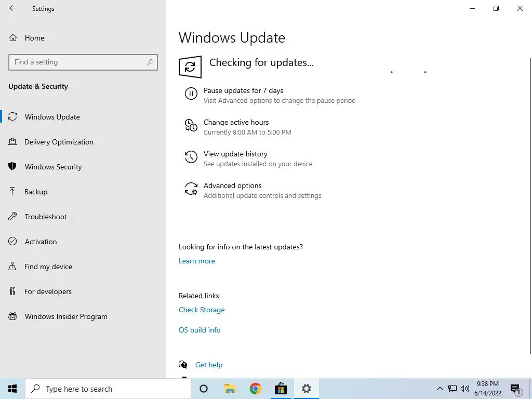Image resolution: width=532 pixels, height=399 pixels.
Task: Click the Windows Security shield icon
Action: point(12,166)
